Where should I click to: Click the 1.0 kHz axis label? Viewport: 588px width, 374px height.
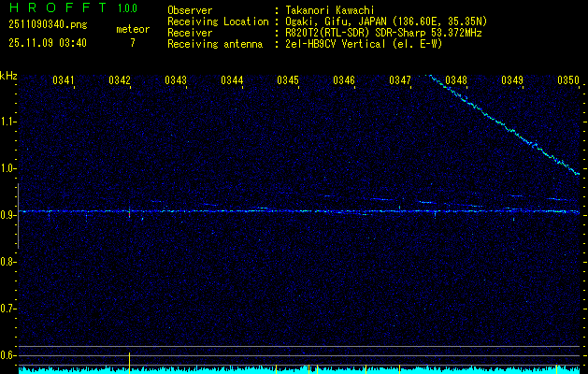click(x=8, y=168)
